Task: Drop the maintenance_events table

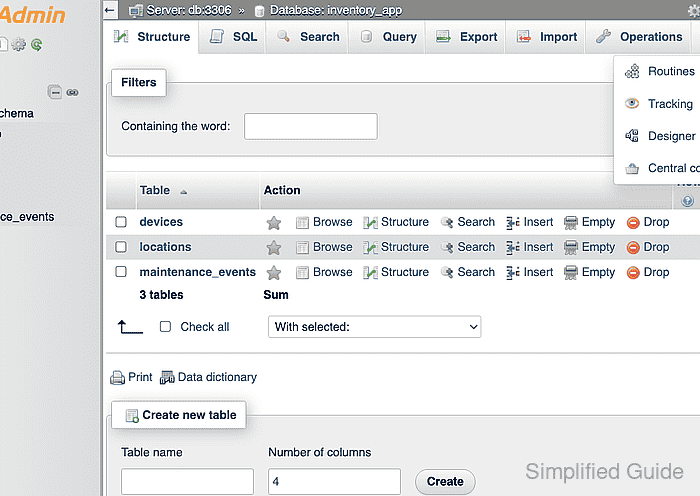Action: click(x=648, y=272)
